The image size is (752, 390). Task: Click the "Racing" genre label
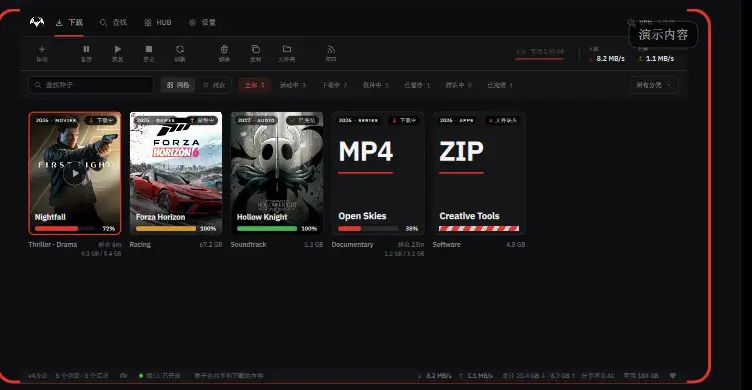[x=140, y=245]
